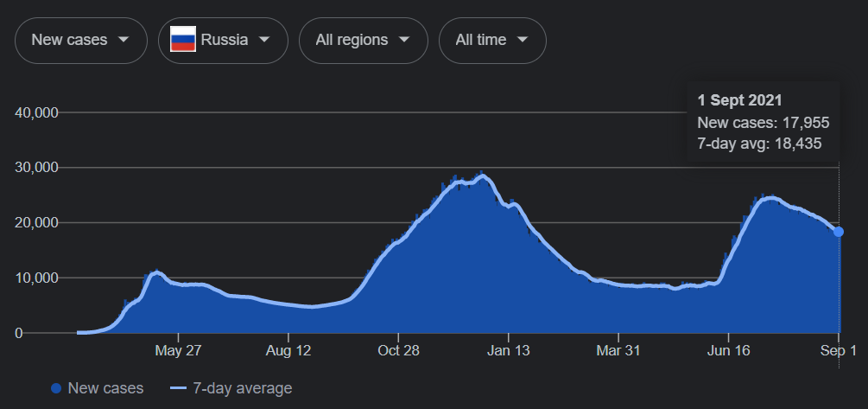The image size is (868, 409).
Task: Click the May 27 x-axis label
Action: click(x=178, y=351)
